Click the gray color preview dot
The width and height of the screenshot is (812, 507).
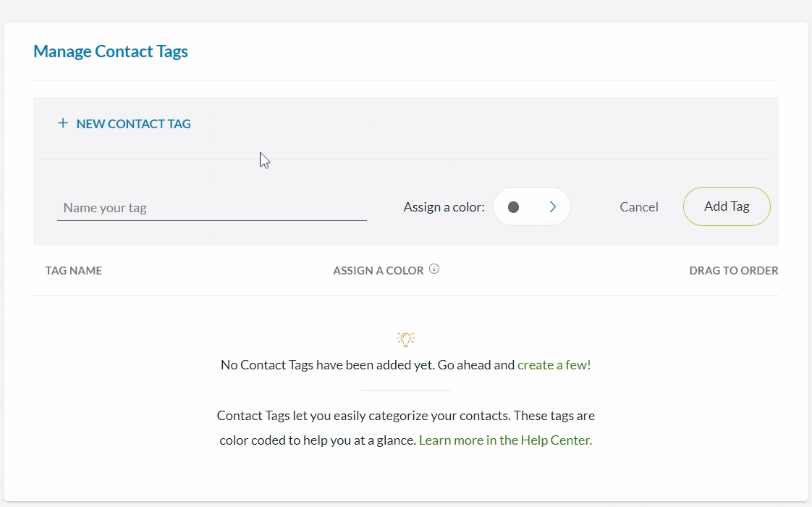click(514, 206)
